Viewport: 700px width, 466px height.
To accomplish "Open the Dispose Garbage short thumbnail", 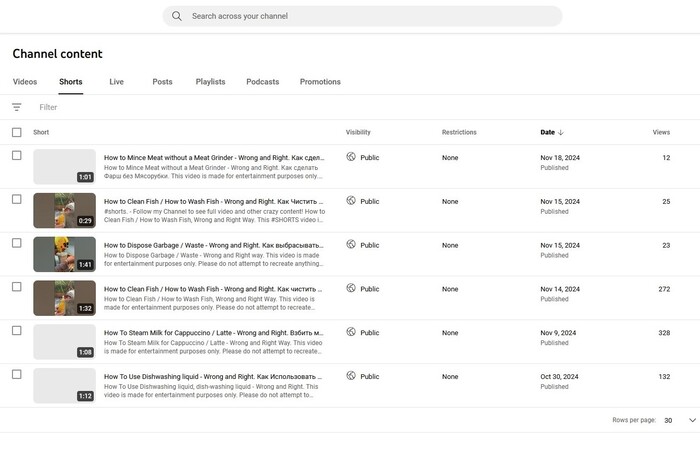I will pyautogui.click(x=64, y=254).
